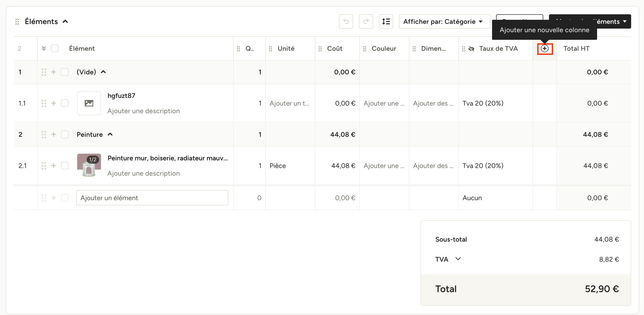644x315 pixels.
Task: Check the checkbox beside Ajouter un élément
Action: tap(65, 198)
